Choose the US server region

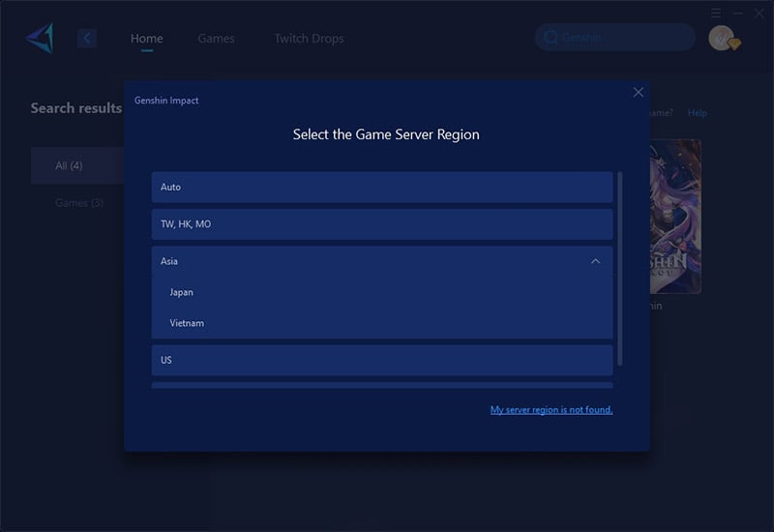pos(382,360)
